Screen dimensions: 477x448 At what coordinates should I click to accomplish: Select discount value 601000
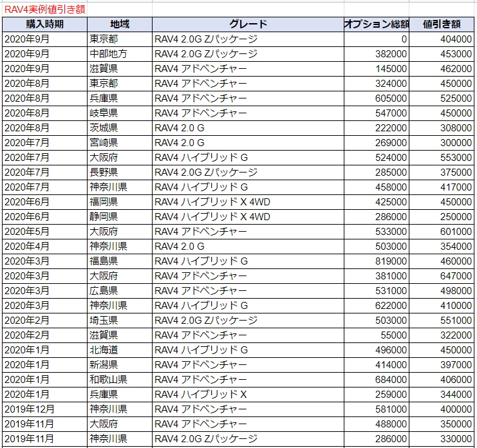pos(442,232)
